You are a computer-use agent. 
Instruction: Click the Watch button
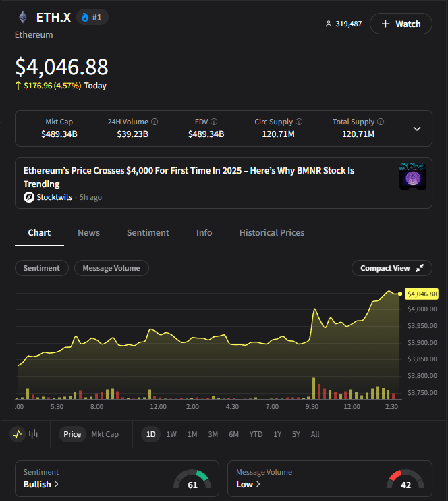tap(401, 24)
